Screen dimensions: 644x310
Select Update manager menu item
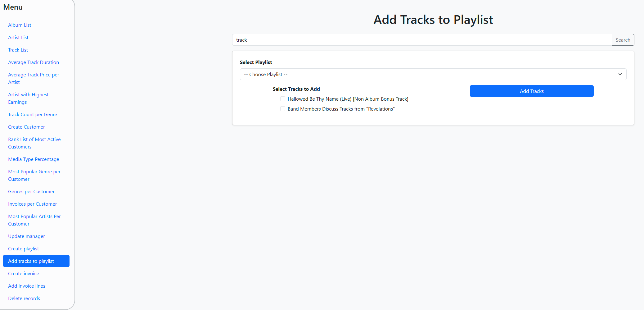[x=26, y=236]
